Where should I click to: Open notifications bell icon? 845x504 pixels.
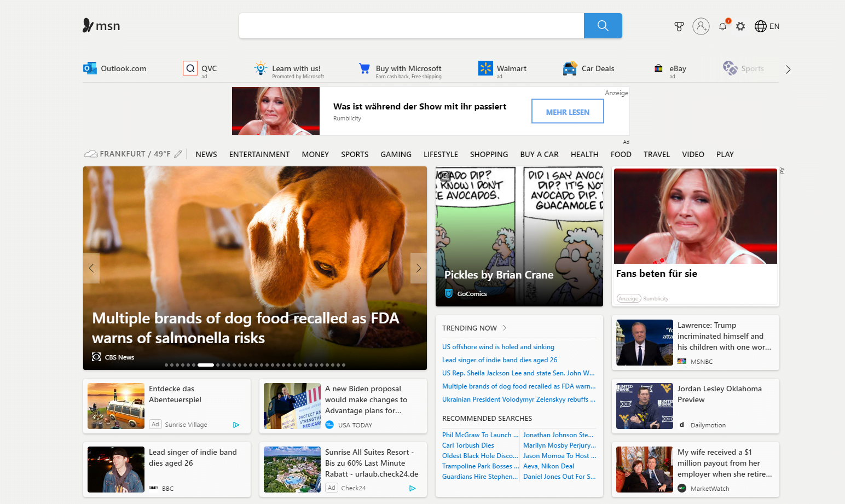[x=722, y=26]
